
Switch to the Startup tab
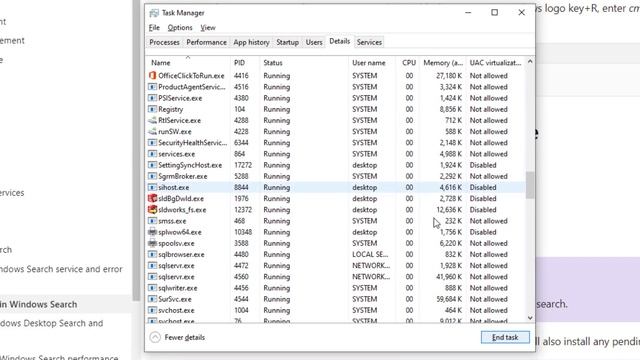[x=287, y=42]
